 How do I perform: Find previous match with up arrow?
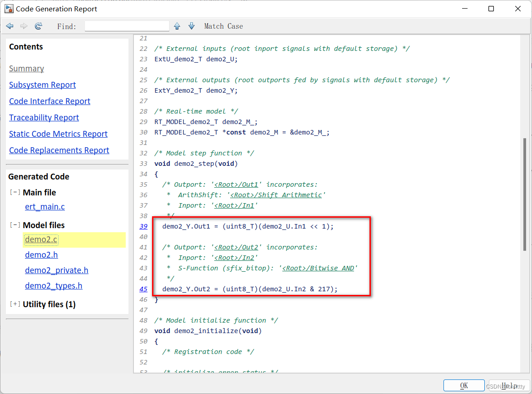click(x=177, y=26)
